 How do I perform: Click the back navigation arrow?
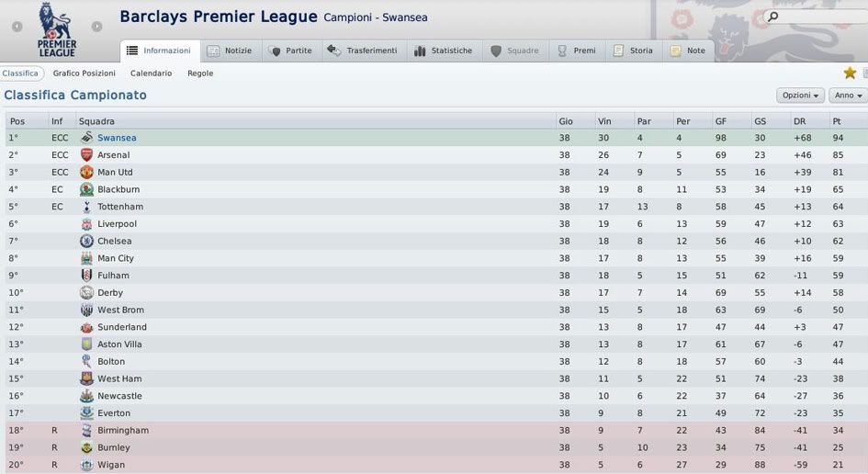pyautogui.click(x=17, y=27)
